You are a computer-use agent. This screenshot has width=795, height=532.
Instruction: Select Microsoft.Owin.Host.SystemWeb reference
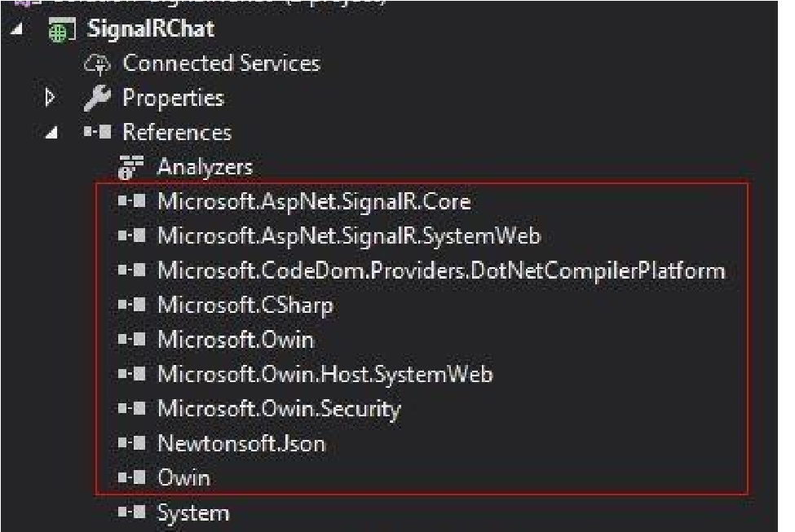click(325, 374)
